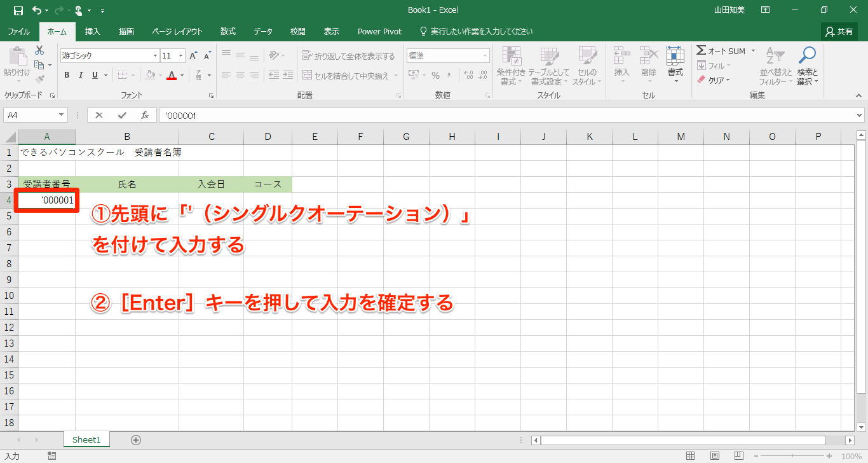Screen dimensions: 868x463
Task: Expand the formula bar
Action: [860, 115]
